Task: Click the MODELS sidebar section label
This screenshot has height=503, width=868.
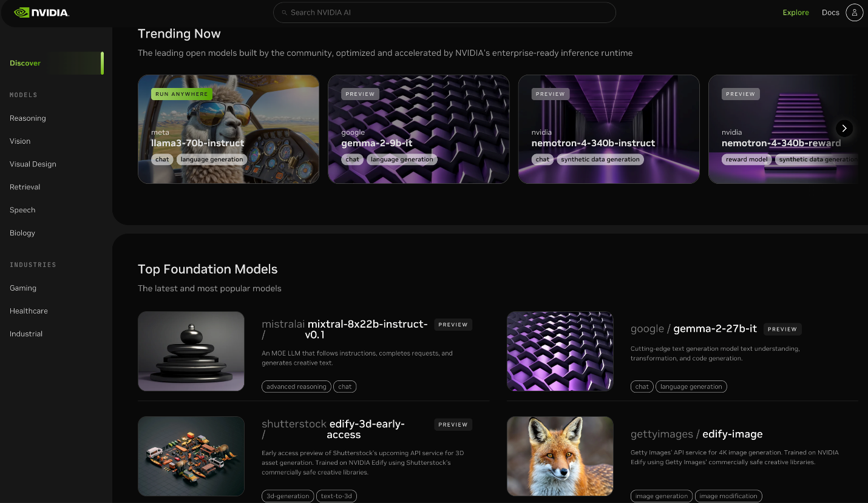Action: point(24,95)
